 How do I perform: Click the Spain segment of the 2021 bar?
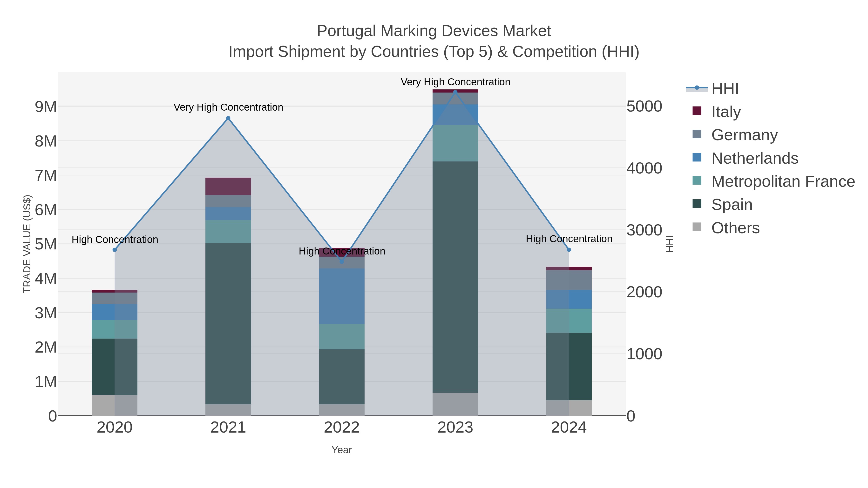tap(228, 324)
